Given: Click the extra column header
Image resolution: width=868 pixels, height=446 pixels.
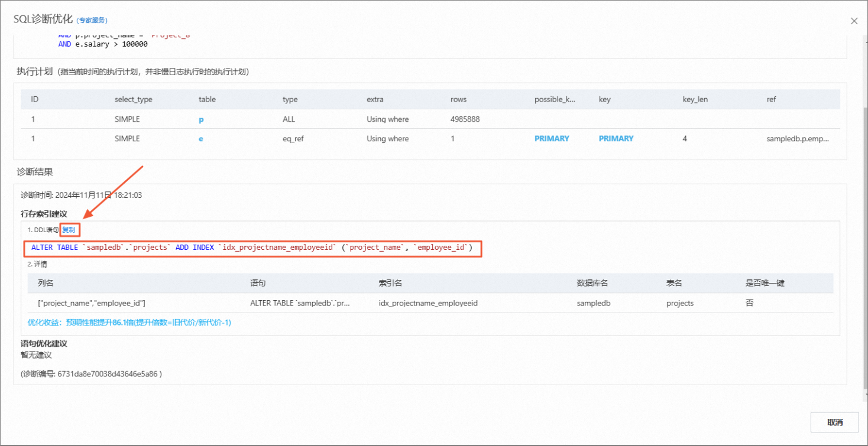Looking at the screenshot, I should [x=375, y=99].
